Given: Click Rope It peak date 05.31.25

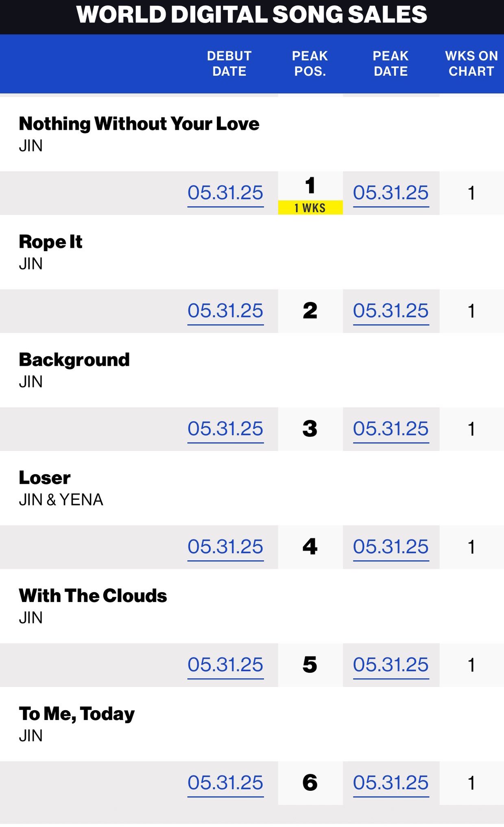Looking at the screenshot, I should click(x=391, y=311).
